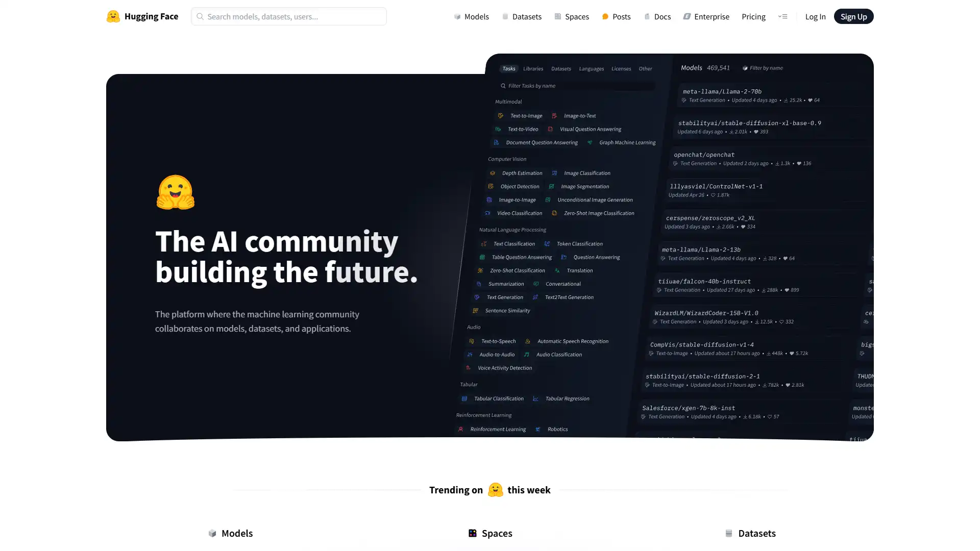Viewport: 980px width, 551px height.
Task: Toggle the Licenses filter tab
Action: tap(621, 68)
